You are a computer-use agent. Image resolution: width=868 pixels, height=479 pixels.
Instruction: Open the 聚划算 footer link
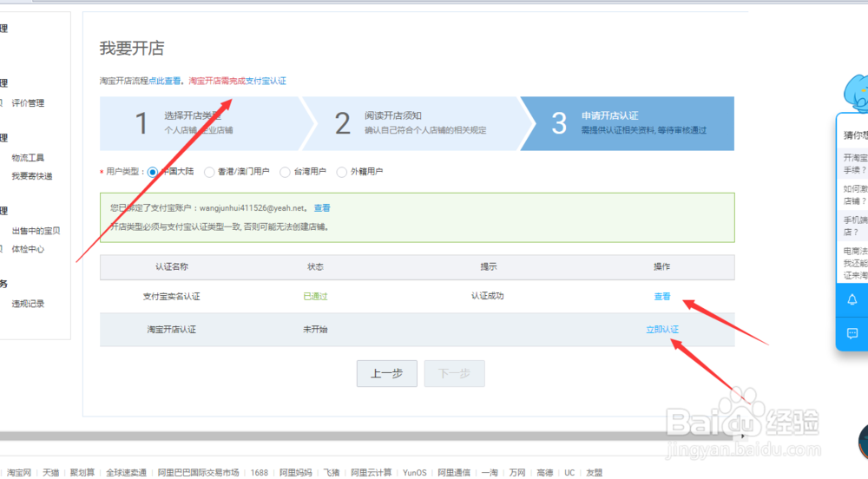(82, 472)
